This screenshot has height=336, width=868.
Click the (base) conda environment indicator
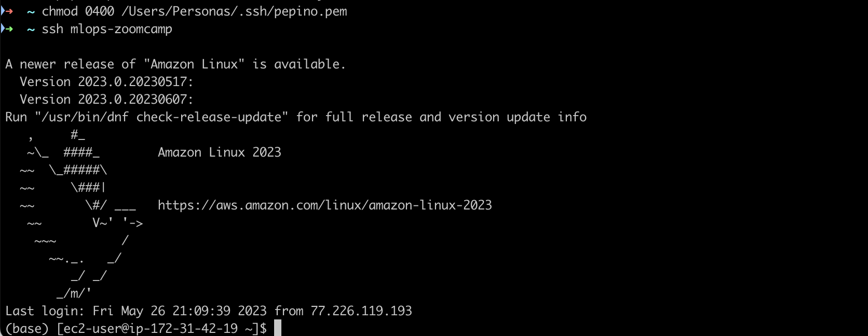pos(27,329)
